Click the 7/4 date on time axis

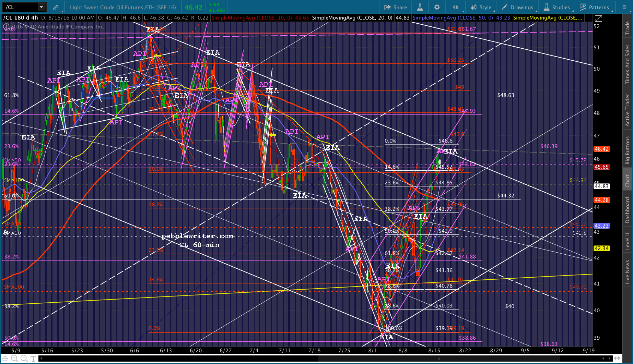(254, 351)
